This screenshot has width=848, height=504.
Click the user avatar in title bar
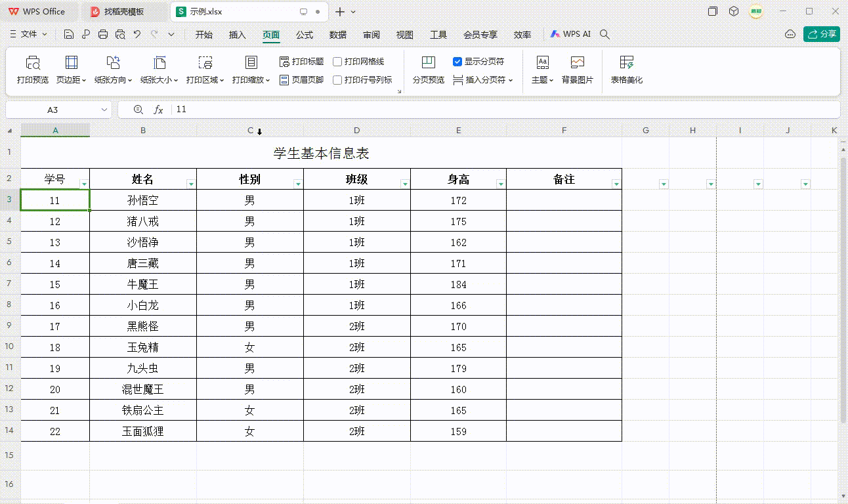click(x=756, y=12)
